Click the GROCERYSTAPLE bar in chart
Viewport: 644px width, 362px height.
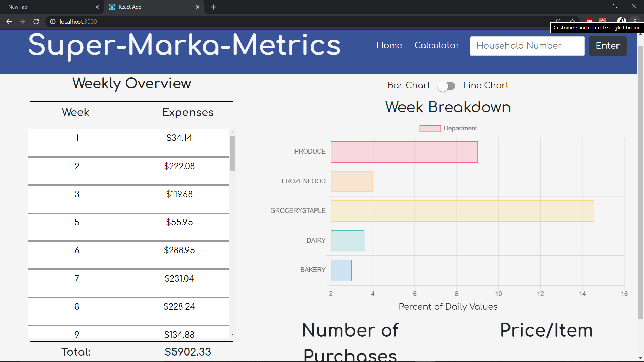pyautogui.click(x=462, y=211)
